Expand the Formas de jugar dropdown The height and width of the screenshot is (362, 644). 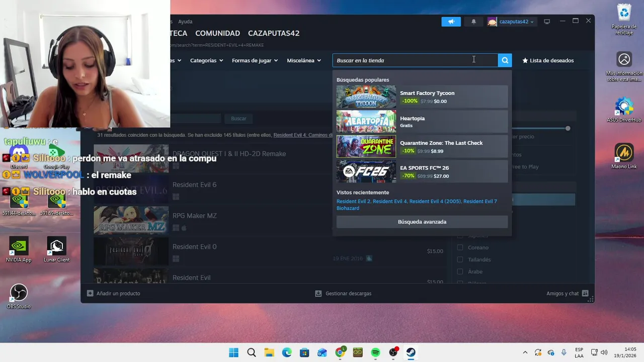pyautogui.click(x=255, y=60)
